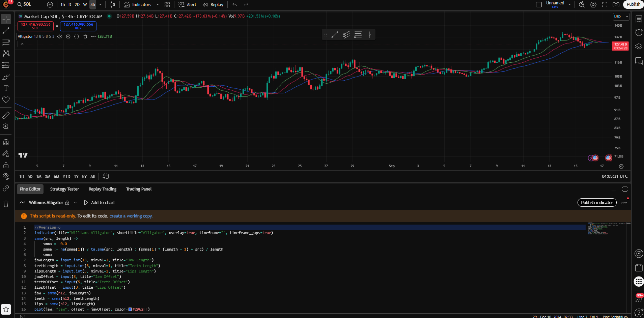Delete drawings with the trash icon

pos(6,204)
